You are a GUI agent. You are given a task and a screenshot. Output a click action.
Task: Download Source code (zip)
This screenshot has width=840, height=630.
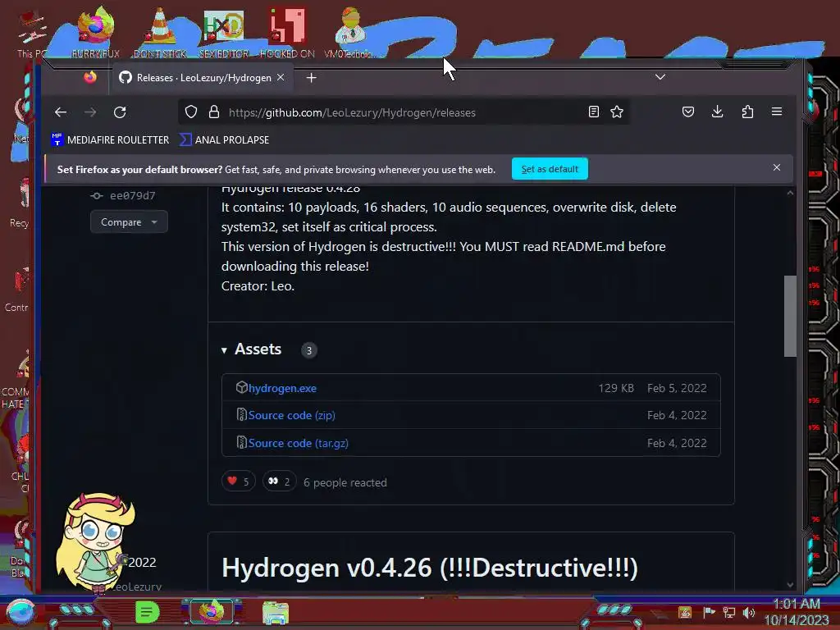pos(291,415)
